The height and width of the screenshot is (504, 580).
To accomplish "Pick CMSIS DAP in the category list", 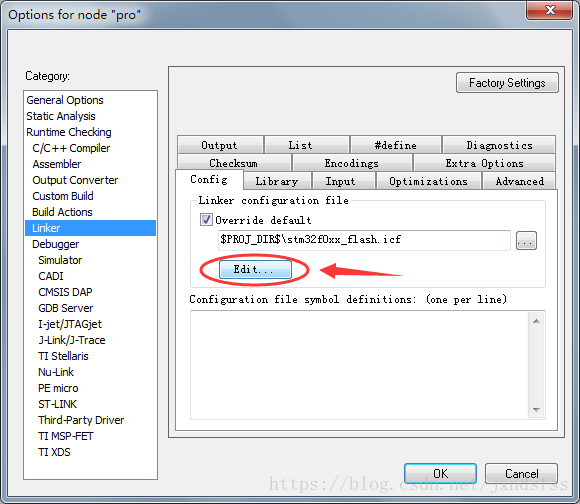I will coord(65,292).
